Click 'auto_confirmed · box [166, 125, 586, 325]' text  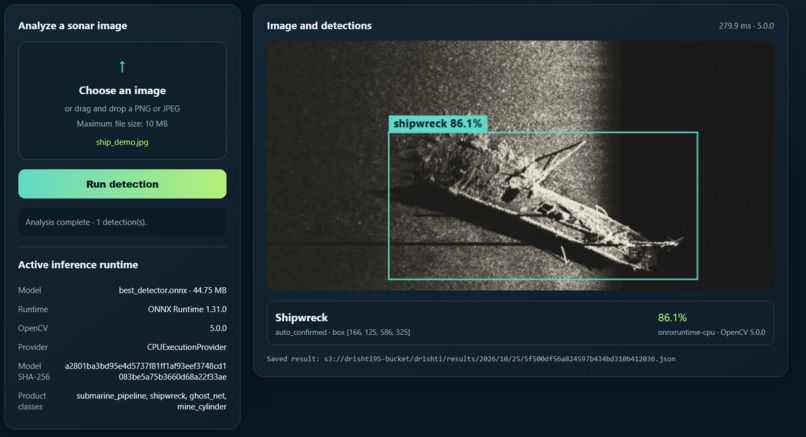343,333
